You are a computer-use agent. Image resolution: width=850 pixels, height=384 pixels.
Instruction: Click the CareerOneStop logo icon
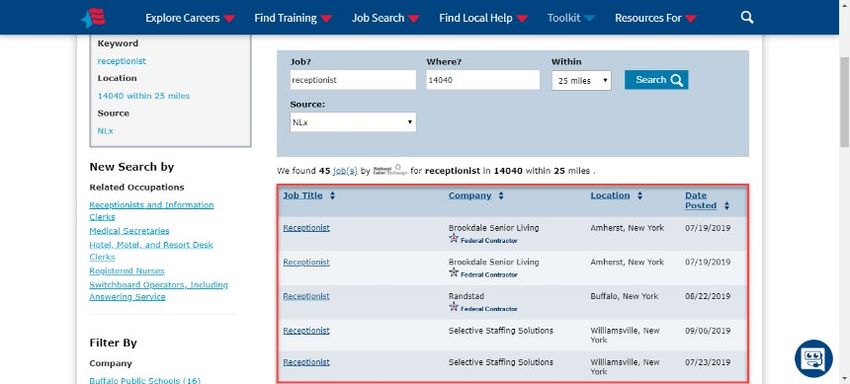(x=93, y=17)
